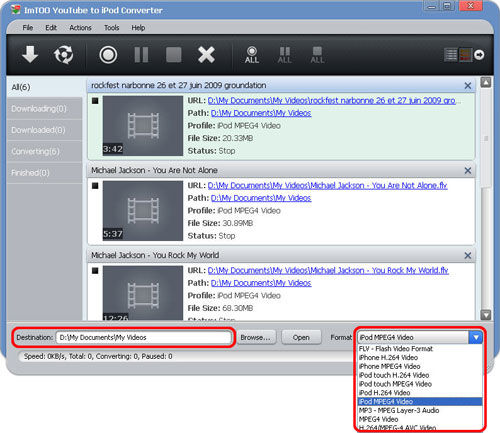This screenshot has width=500, height=433.
Task: Choose FLV - Flash Video Format option
Action: [x=420, y=349]
